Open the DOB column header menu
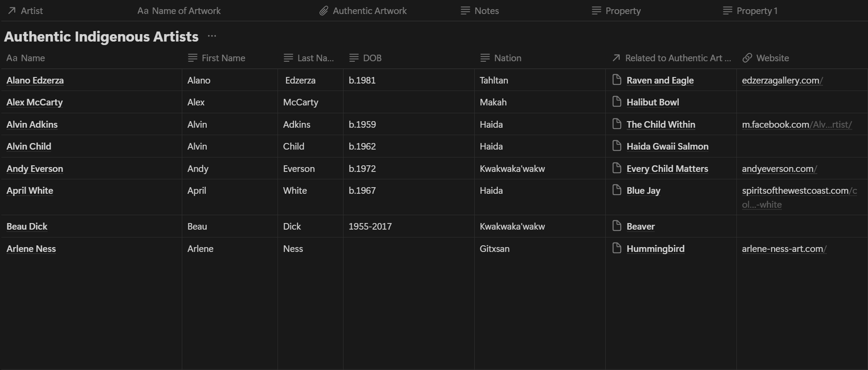This screenshot has height=370, width=868. point(372,58)
